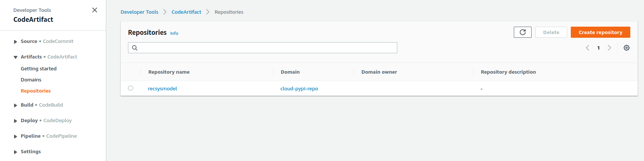Screen dimensions: 644x161
Task: Open the recsysmodel repository link
Action: click(x=162, y=88)
